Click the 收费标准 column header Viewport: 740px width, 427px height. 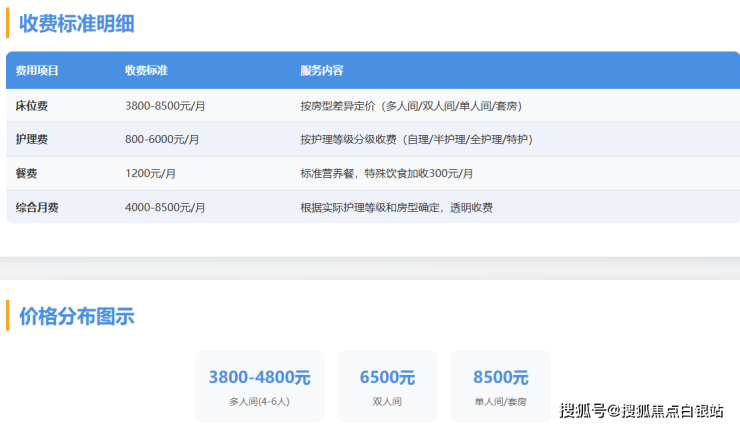tap(146, 71)
